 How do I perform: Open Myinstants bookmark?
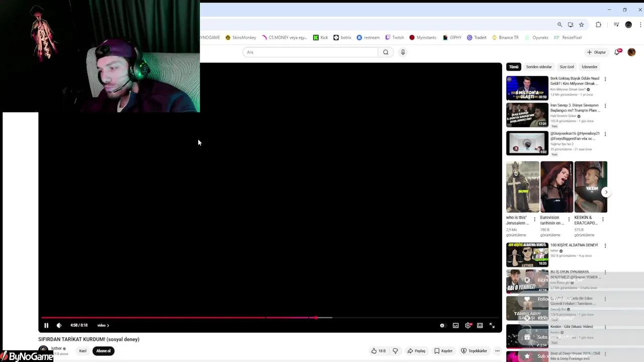point(423,38)
